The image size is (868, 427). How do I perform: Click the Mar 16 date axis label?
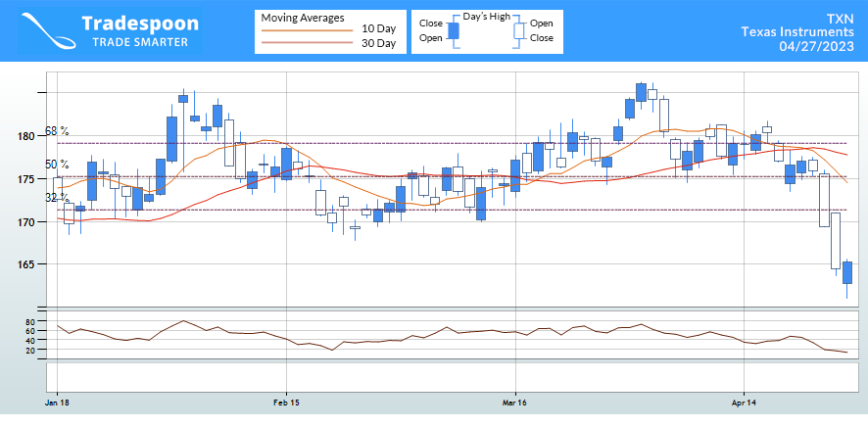point(515,403)
